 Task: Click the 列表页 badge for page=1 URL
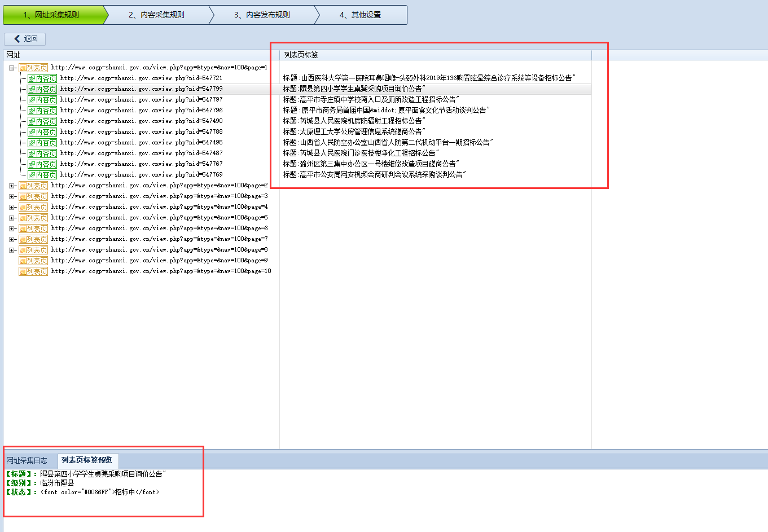pyautogui.click(x=33, y=68)
